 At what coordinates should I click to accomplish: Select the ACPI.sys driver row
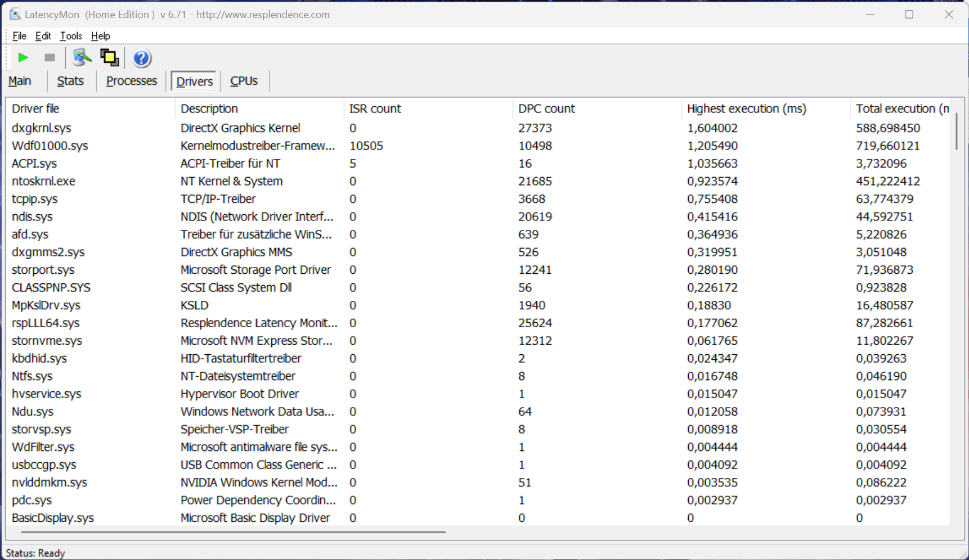tap(478, 164)
